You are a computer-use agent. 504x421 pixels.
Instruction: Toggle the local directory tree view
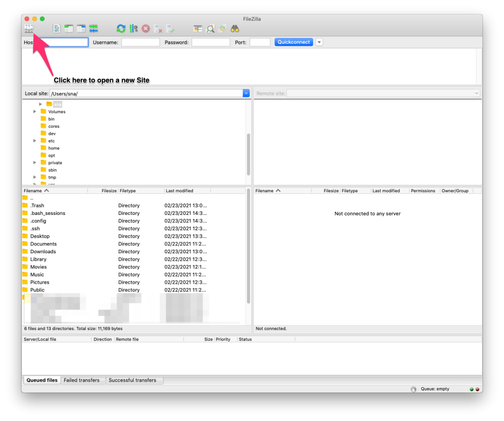pos(69,29)
